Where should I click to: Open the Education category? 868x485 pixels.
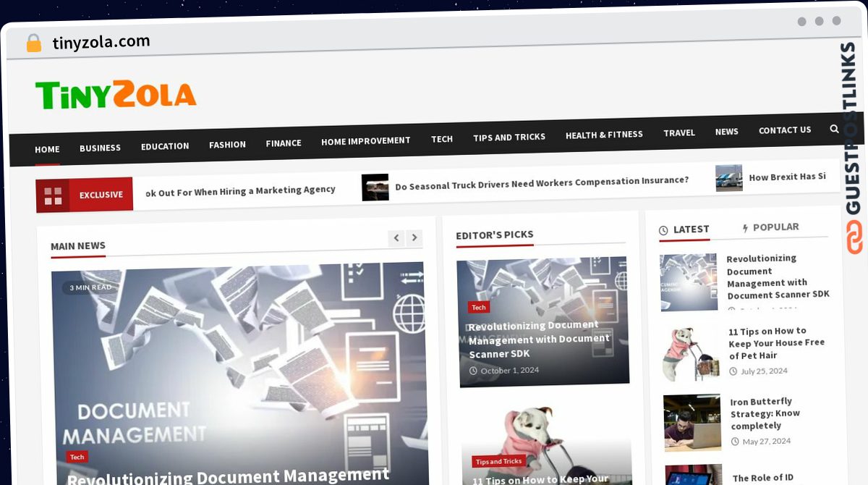point(165,146)
